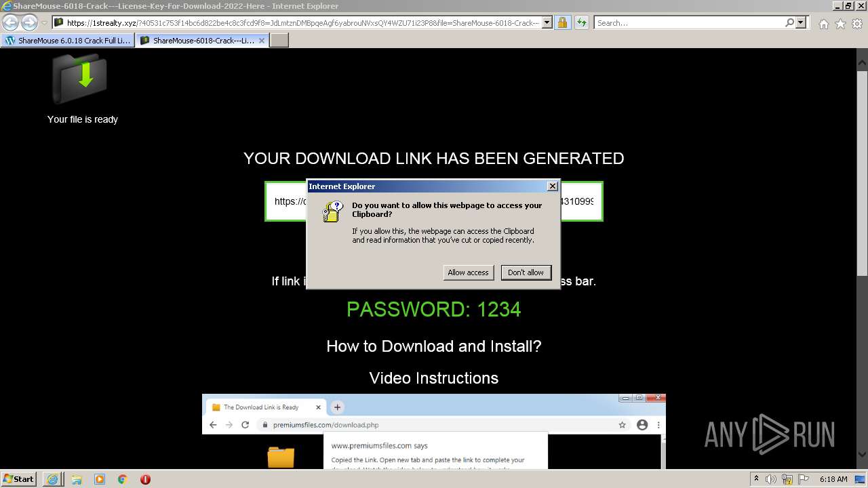
Task: Click the search magnifier icon
Action: 789,22
